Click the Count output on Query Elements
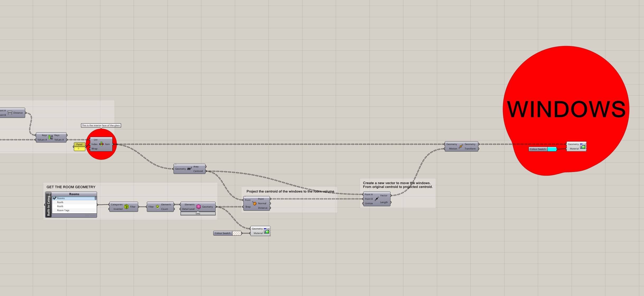Screen dimensions: 644x296 click(165, 209)
